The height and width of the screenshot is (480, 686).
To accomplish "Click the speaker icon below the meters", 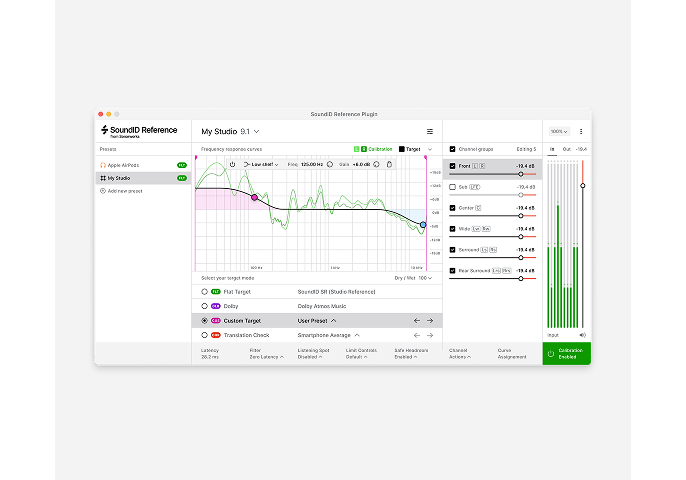I will point(582,335).
